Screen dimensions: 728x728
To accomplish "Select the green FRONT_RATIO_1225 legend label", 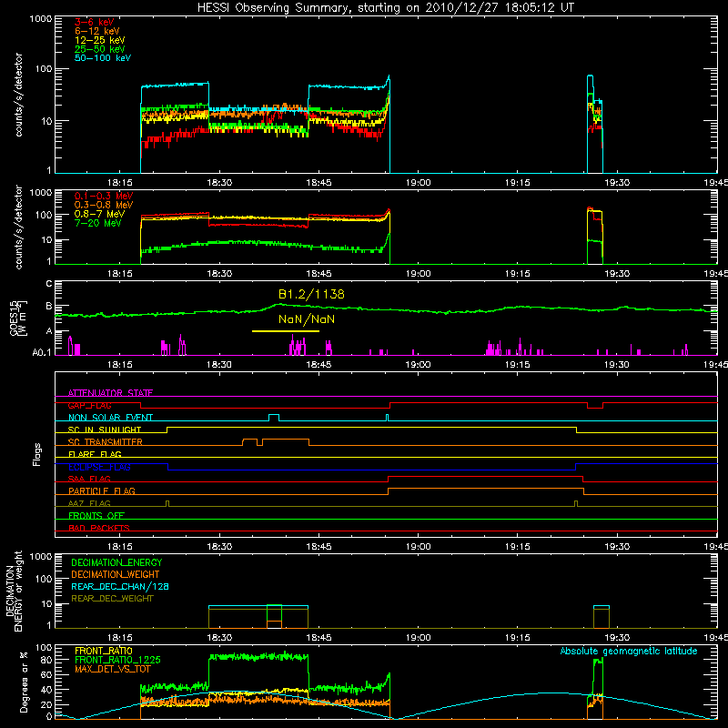I will [117, 661].
